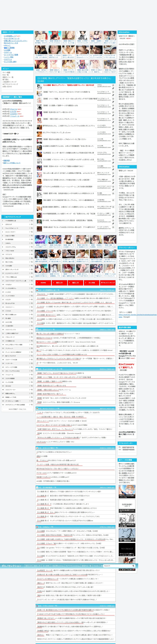Image resolution: width=157 pixels, height=644 pixels.
Task: Open 人気記事ランキング in the メニュー panel
Action: click(x=10, y=82)
